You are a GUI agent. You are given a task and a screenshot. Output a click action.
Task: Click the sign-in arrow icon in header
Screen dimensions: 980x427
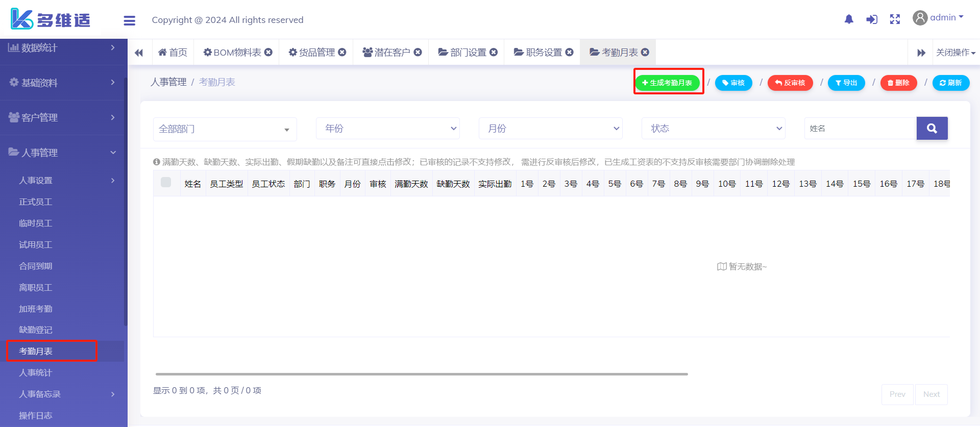(x=872, y=19)
